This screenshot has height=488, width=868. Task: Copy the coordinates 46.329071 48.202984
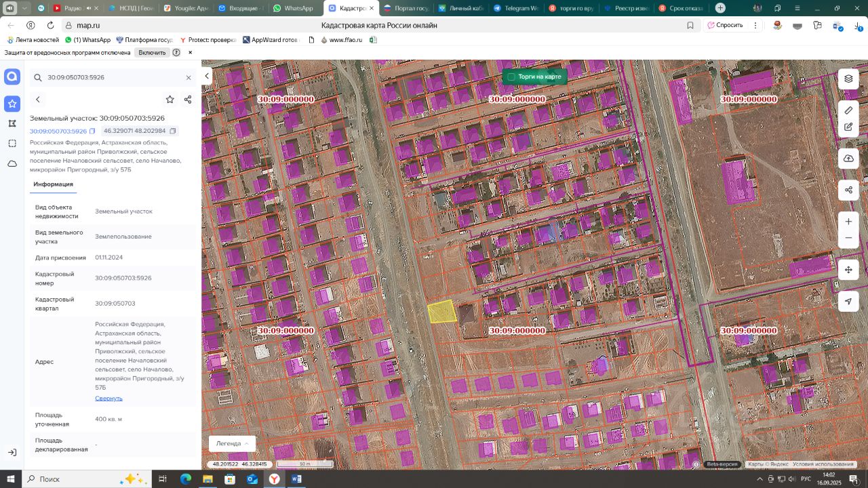[173, 131]
